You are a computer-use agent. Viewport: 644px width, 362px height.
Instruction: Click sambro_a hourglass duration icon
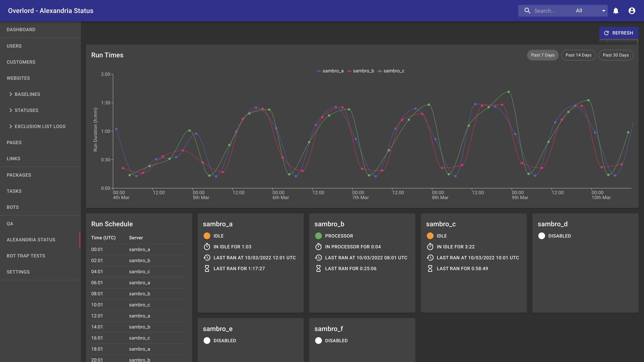point(207,268)
